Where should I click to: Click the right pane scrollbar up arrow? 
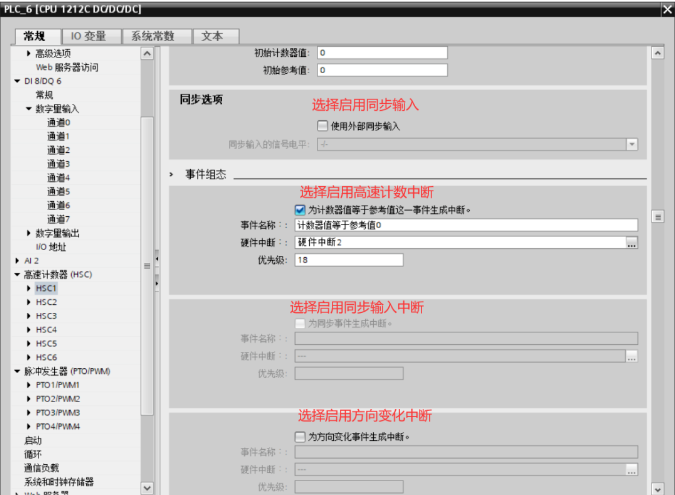click(658, 52)
